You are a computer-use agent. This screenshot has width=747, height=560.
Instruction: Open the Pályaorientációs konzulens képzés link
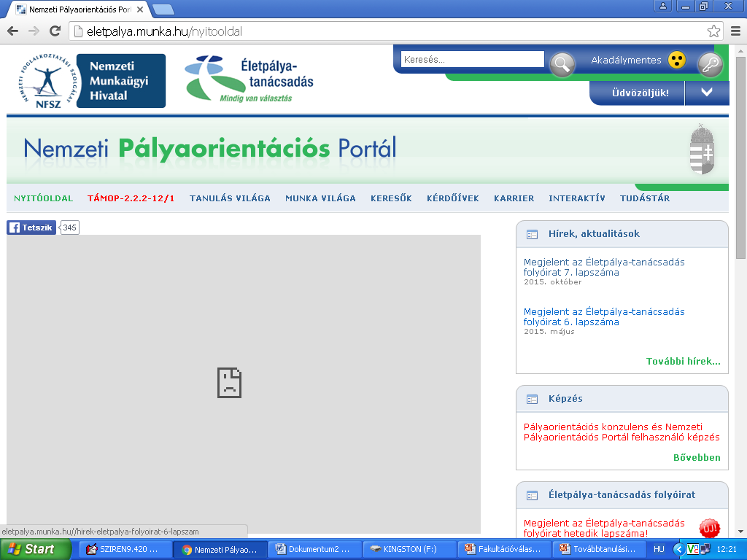622,432
